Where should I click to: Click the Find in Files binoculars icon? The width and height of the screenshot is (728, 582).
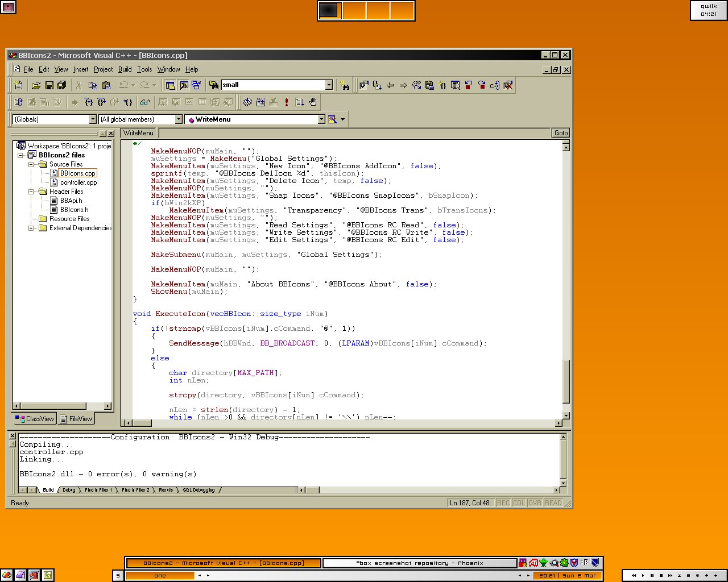point(214,85)
